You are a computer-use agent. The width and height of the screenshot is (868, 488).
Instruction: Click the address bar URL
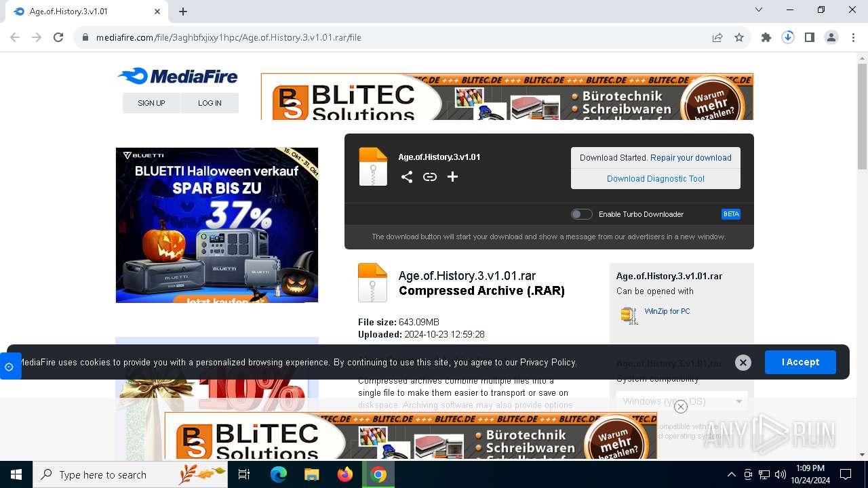(229, 37)
